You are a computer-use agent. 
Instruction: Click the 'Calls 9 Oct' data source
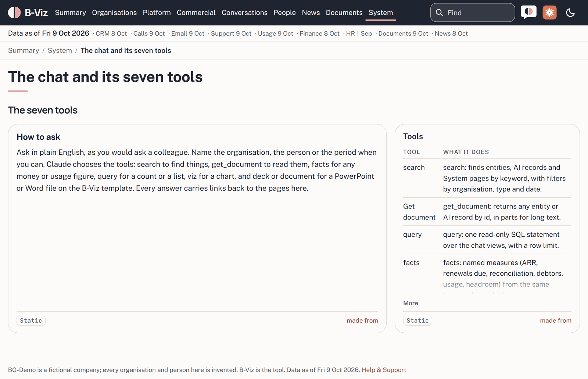(149, 33)
